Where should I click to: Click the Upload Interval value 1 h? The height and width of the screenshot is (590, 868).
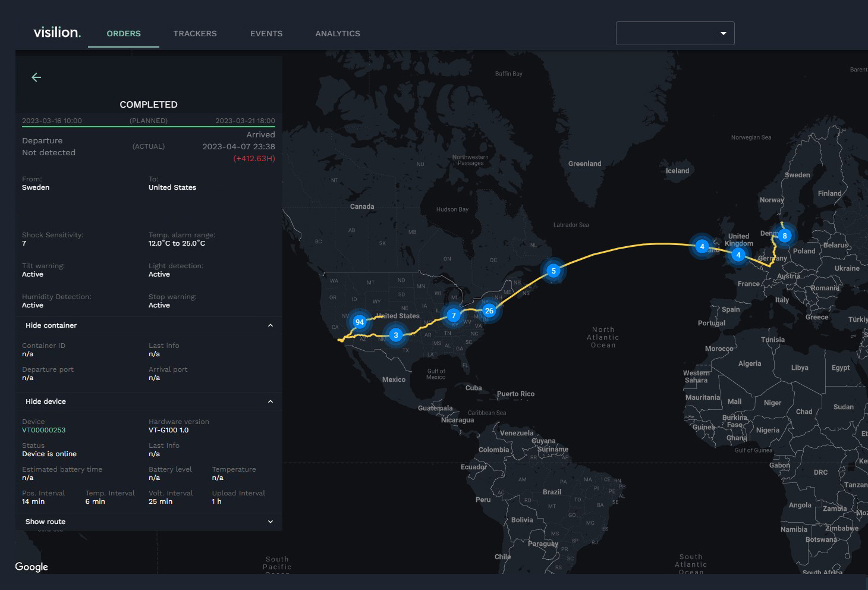click(216, 501)
